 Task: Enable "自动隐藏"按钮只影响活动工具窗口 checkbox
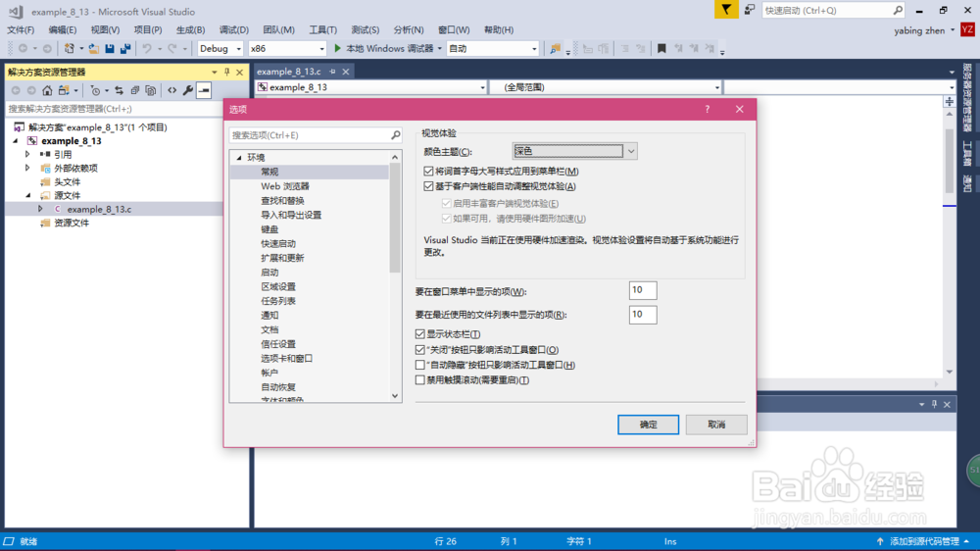tap(420, 365)
